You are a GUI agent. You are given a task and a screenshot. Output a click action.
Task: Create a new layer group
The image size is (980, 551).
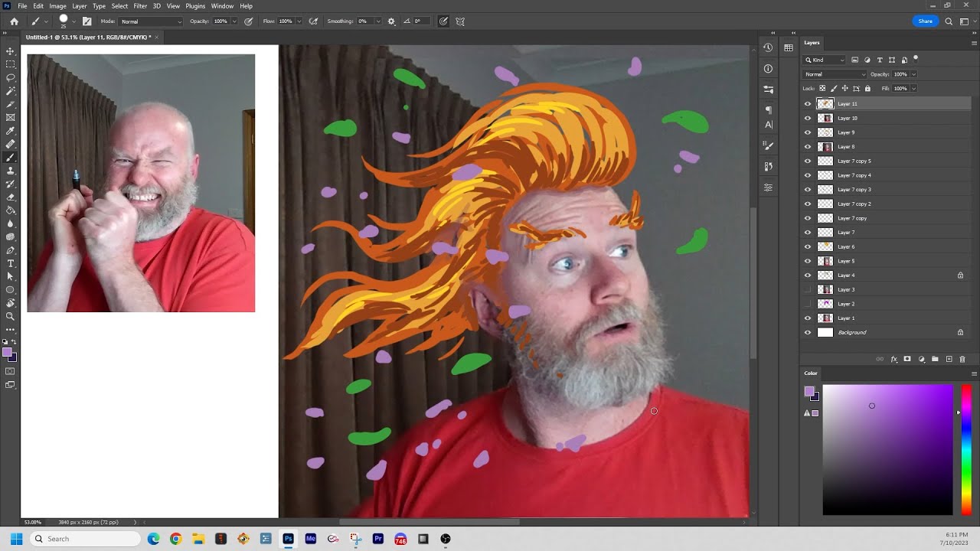point(935,359)
